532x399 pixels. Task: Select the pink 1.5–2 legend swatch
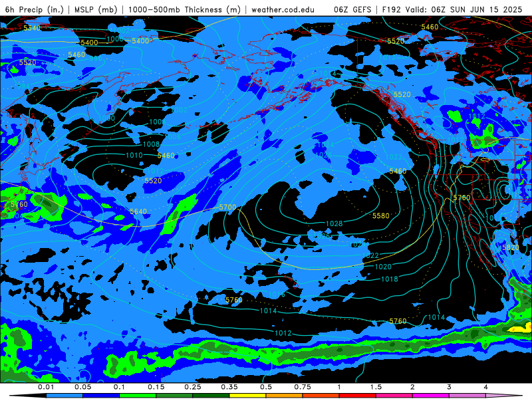click(x=394, y=396)
